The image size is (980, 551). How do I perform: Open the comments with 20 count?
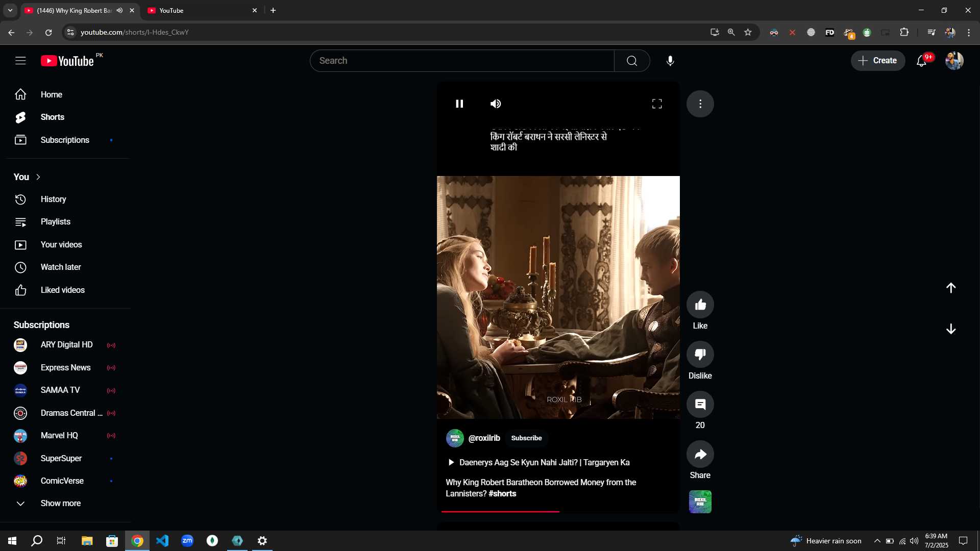(x=700, y=404)
